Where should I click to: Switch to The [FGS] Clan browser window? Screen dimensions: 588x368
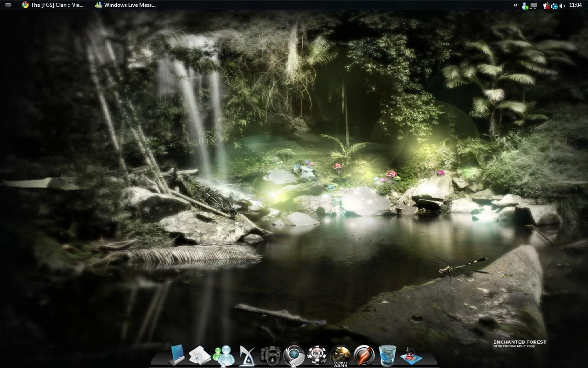click(53, 5)
